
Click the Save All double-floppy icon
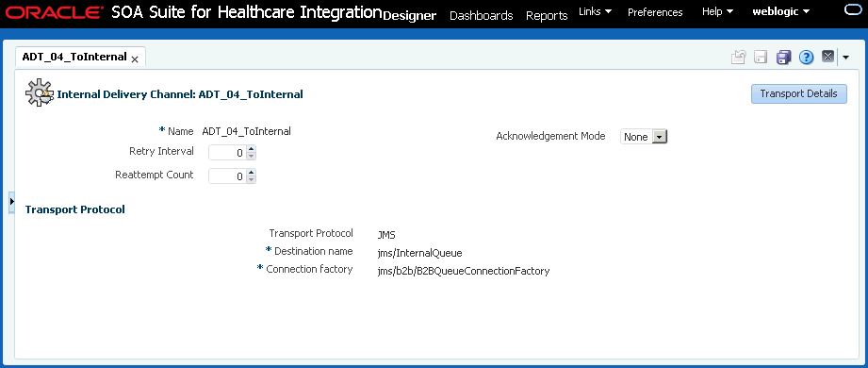tap(783, 57)
